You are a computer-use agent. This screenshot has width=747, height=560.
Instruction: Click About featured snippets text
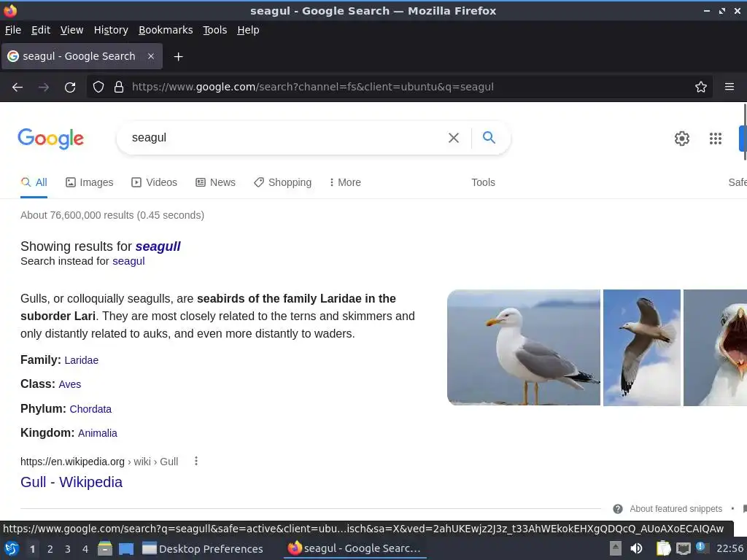676,509
